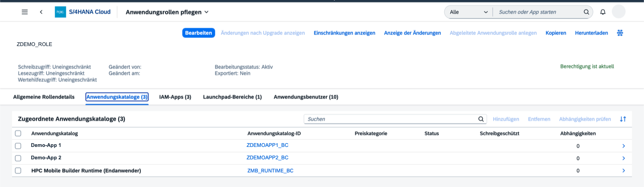Switch to Allgemeine Rollendetails tab
Screen dimensions: 644x187
[44, 97]
